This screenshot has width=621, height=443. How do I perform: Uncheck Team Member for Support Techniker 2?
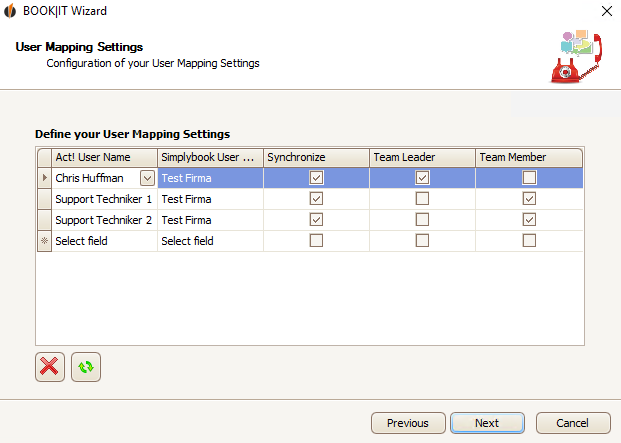[529, 220]
